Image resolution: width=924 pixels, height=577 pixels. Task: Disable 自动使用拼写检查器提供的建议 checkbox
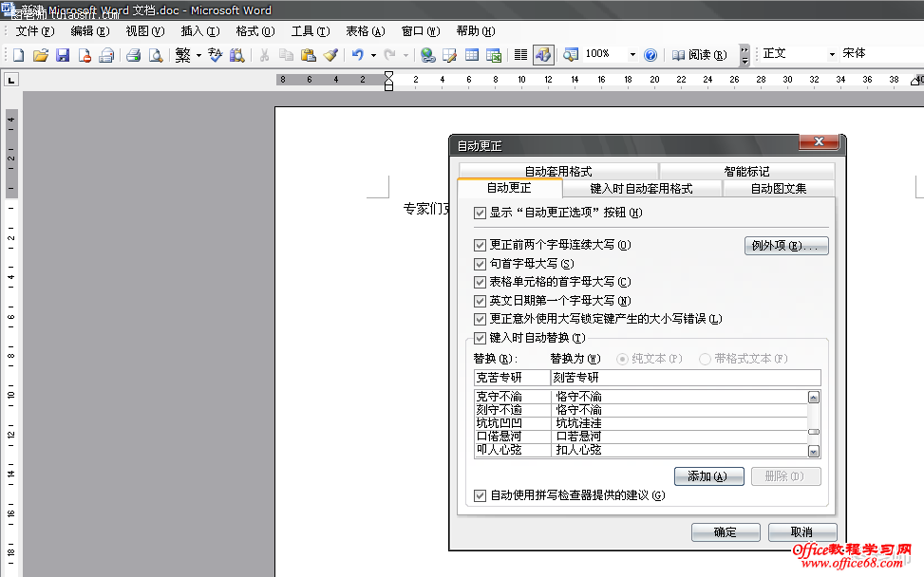pos(480,495)
